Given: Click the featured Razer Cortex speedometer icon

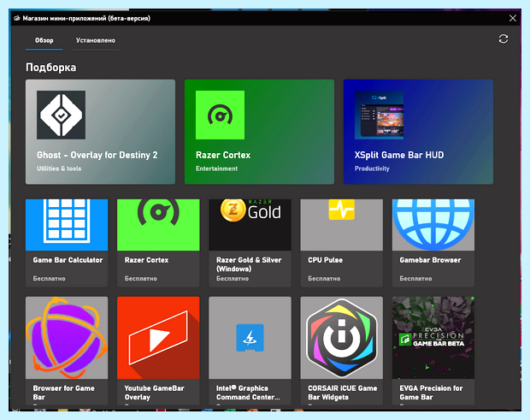Looking at the screenshot, I should point(220,115).
